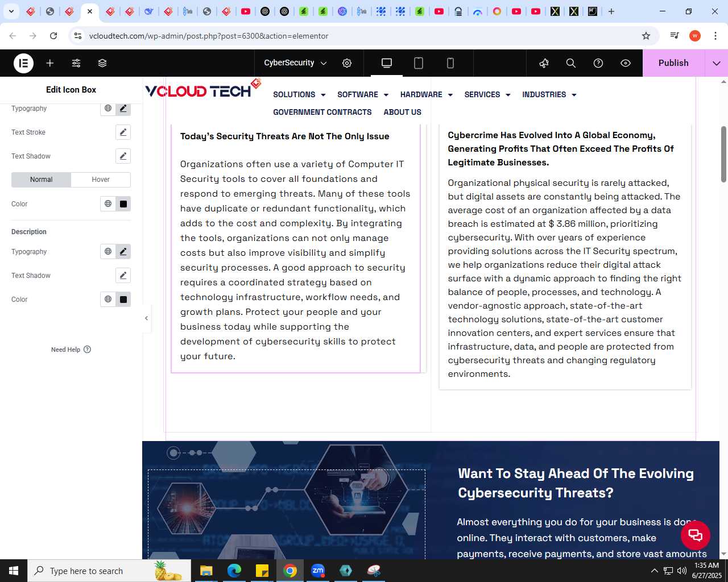Open the help question mark icon
Viewport: 728px width, 582px height.
(598, 63)
